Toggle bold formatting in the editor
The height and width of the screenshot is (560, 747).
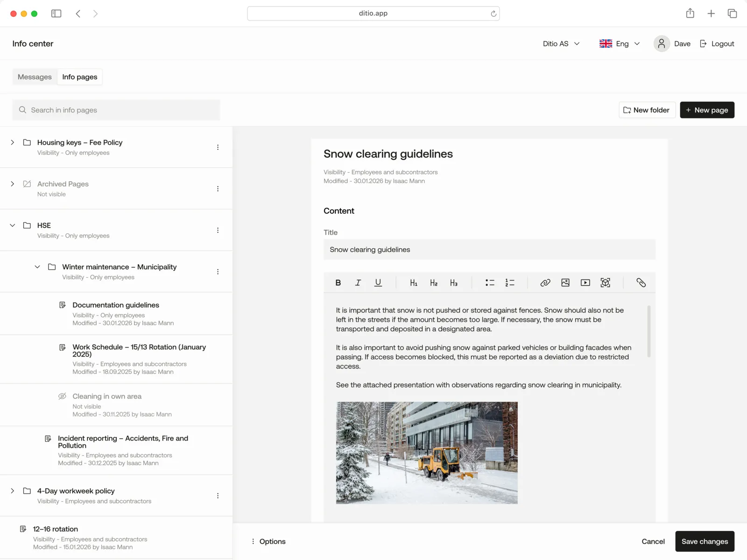point(338,282)
